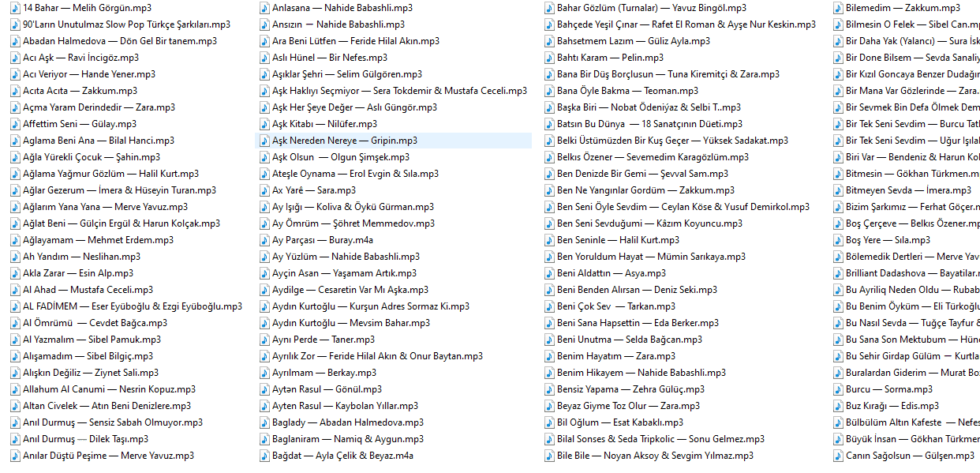This screenshot has width=980, height=473.
Task: Click the icon beside Ben Seninle — Halil Kurt.mp3
Action: pos(549,240)
